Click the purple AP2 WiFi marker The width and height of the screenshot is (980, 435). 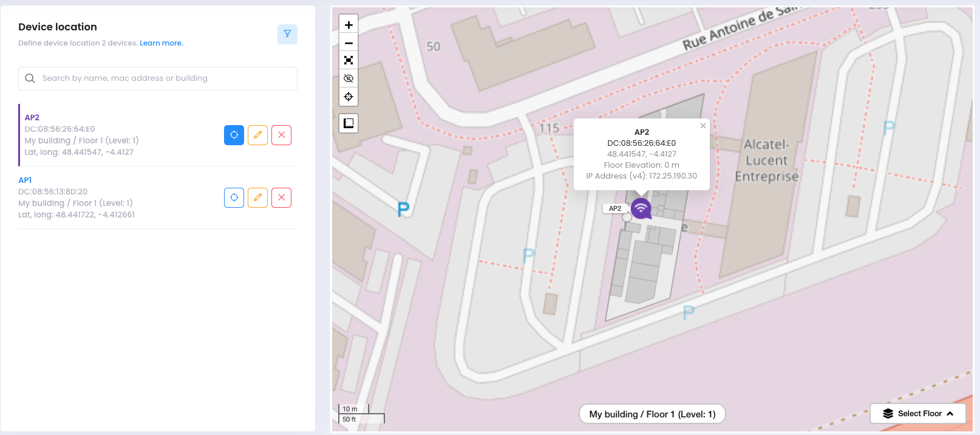[641, 208]
